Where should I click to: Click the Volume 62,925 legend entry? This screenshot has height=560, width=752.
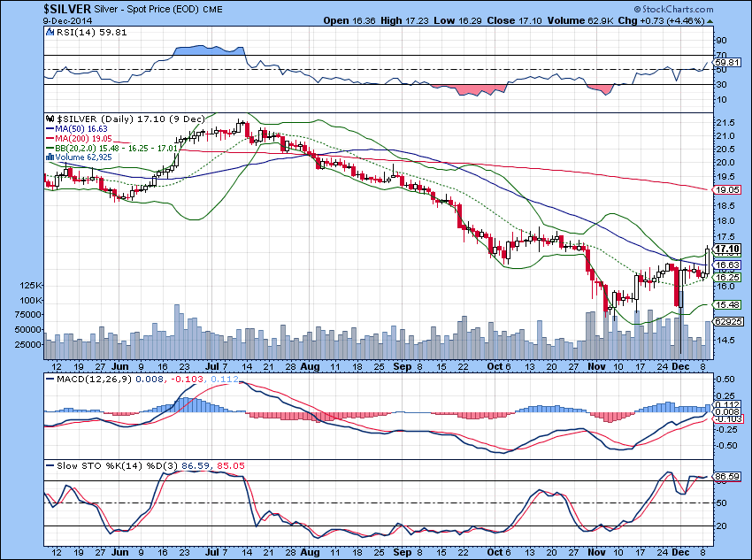(83, 157)
